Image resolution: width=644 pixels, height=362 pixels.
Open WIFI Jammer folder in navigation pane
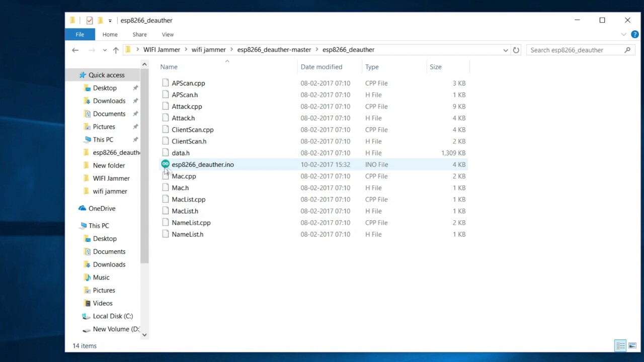111,178
